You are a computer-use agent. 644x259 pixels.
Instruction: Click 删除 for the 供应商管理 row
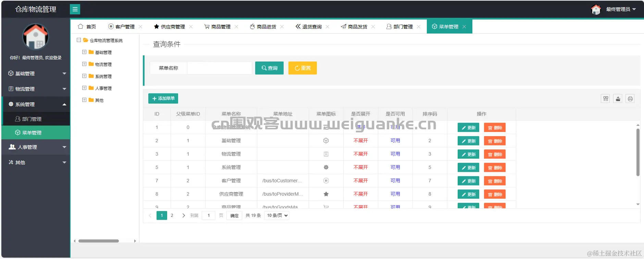495,194
